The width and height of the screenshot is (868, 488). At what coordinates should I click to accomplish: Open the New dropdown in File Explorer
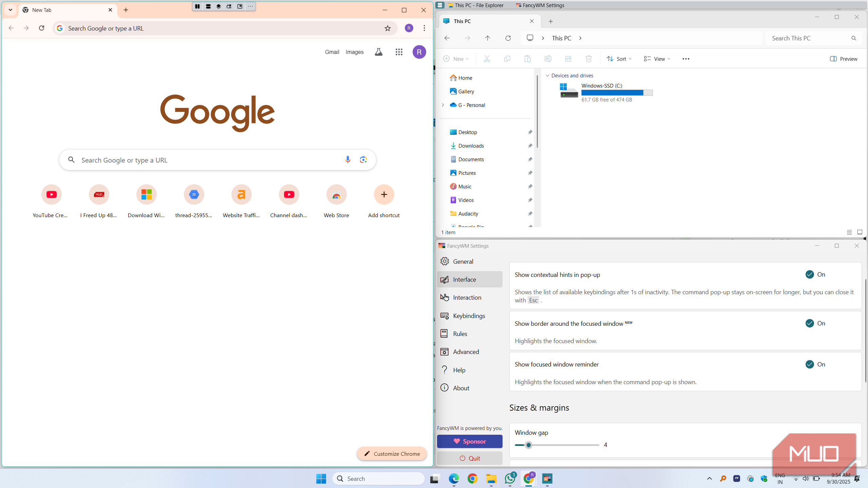[x=456, y=59]
